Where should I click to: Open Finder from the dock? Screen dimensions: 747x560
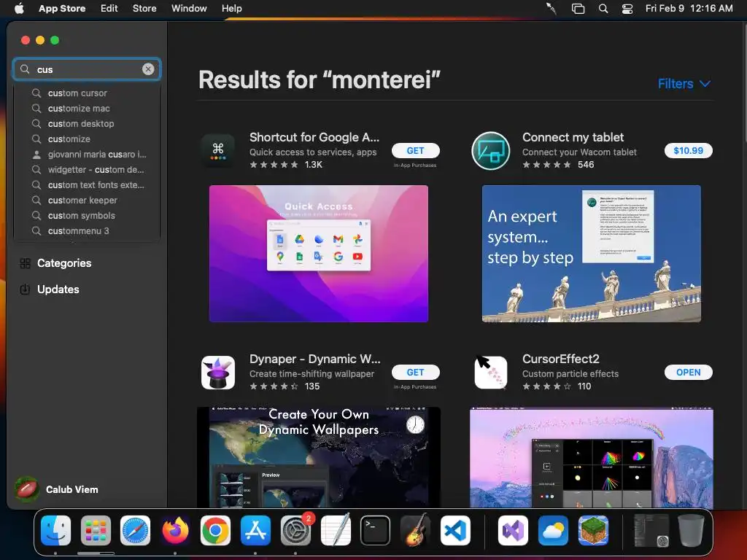click(x=55, y=530)
